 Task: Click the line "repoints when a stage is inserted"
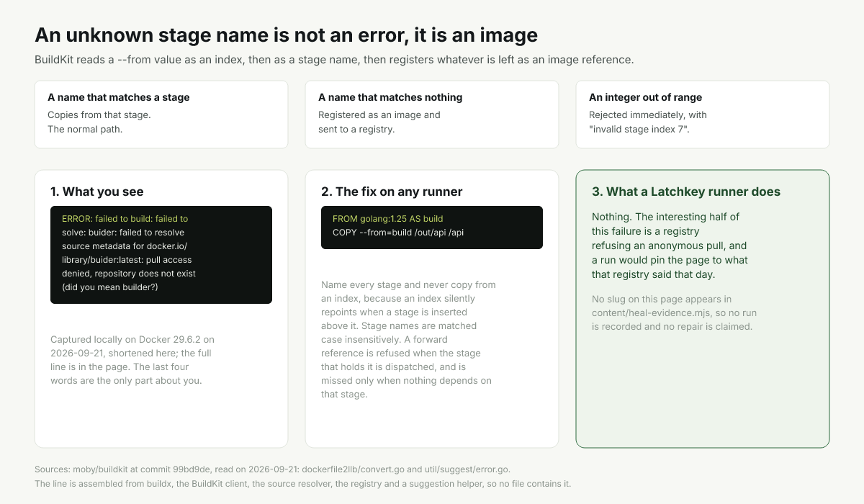tap(394, 312)
